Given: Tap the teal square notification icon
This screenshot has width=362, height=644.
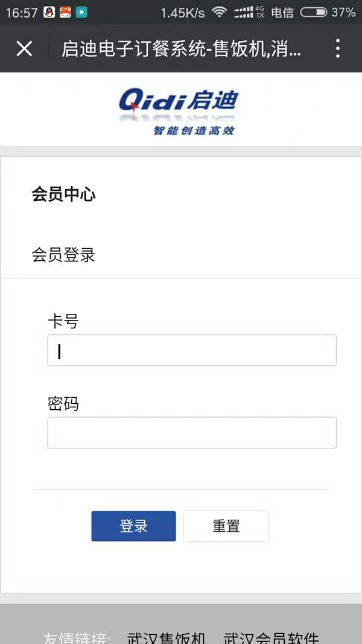Looking at the screenshot, I should point(81,11).
